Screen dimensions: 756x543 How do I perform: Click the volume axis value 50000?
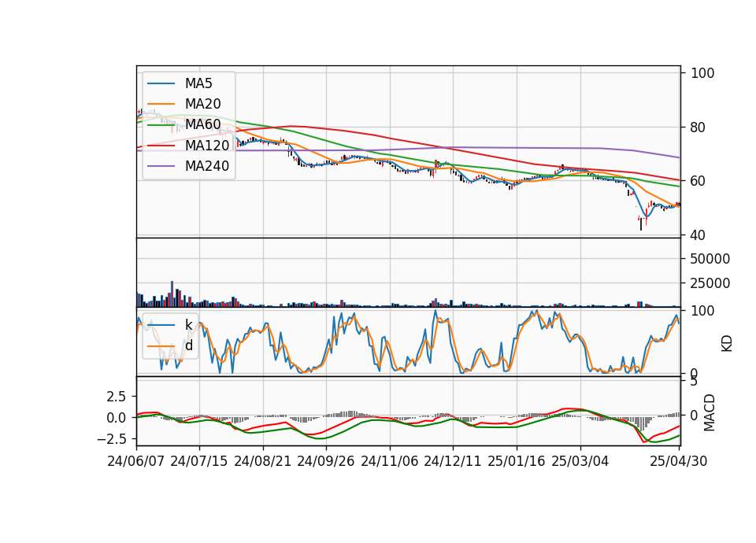coord(710,259)
